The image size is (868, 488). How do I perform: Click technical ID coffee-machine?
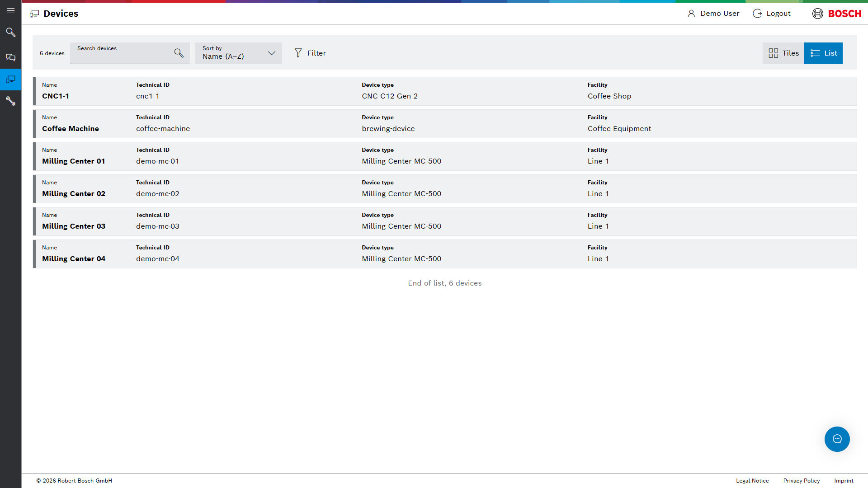(x=163, y=129)
